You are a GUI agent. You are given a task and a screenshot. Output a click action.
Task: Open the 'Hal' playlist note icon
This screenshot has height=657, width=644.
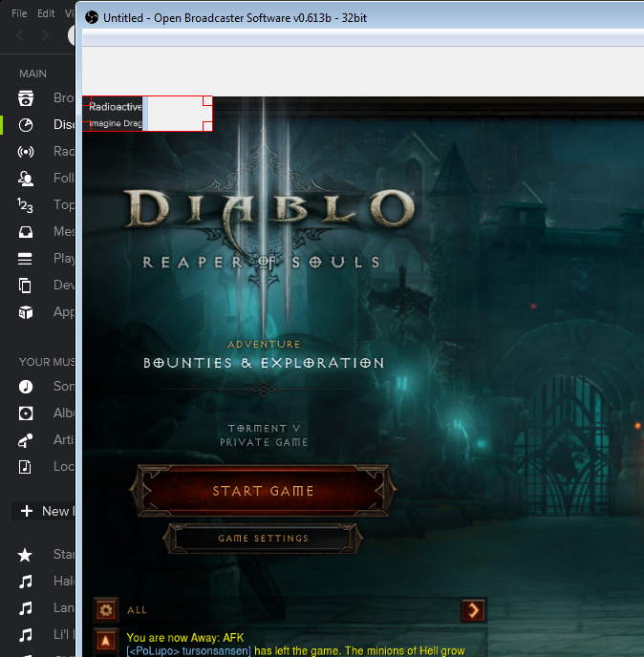pos(26,582)
